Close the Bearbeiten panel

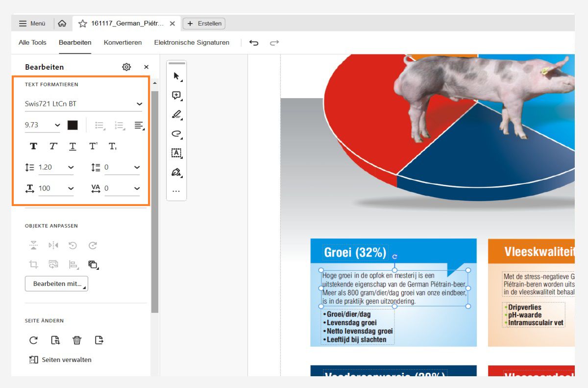(146, 67)
